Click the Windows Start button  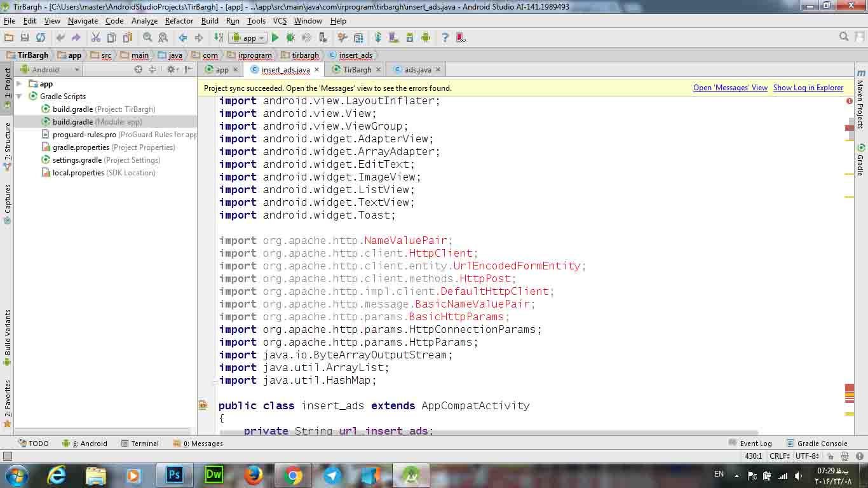(x=15, y=475)
